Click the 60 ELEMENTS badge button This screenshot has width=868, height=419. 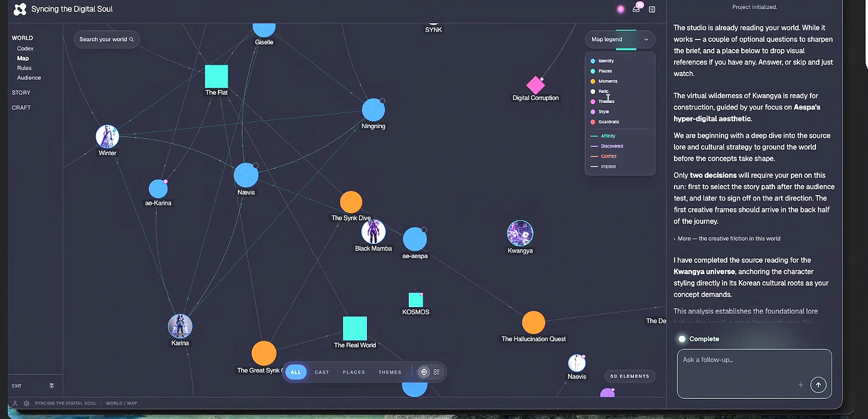pos(629,376)
